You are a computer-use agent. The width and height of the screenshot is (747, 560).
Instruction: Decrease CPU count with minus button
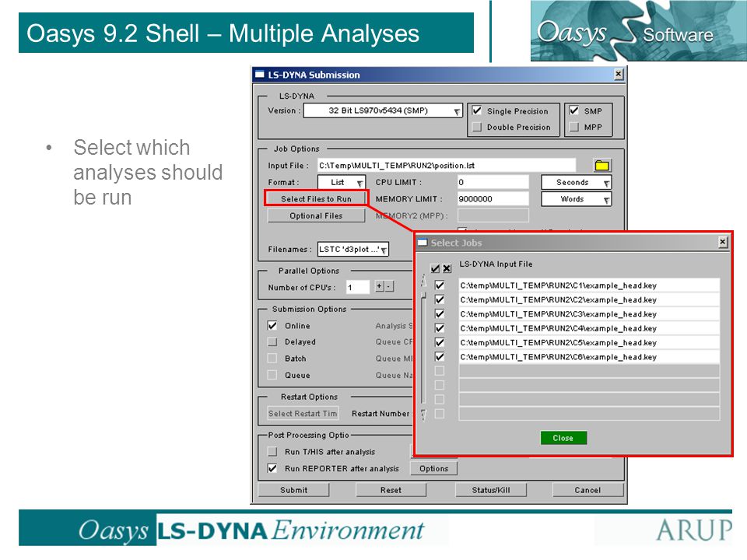tap(389, 286)
